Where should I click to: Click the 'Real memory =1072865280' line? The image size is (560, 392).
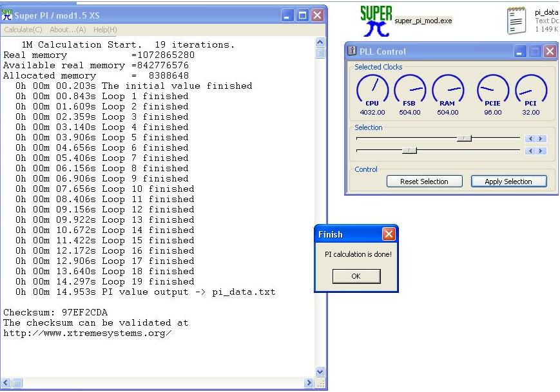click(99, 55)
